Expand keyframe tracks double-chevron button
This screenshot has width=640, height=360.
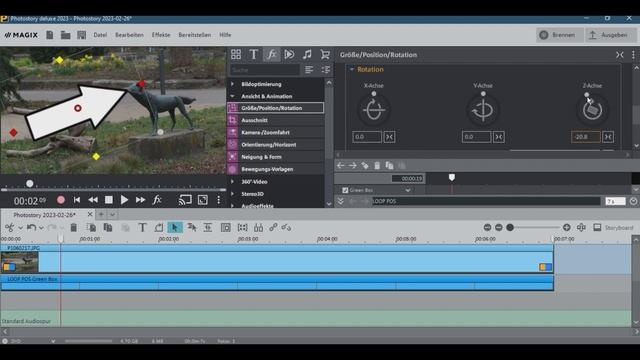[x=340, y=201]
